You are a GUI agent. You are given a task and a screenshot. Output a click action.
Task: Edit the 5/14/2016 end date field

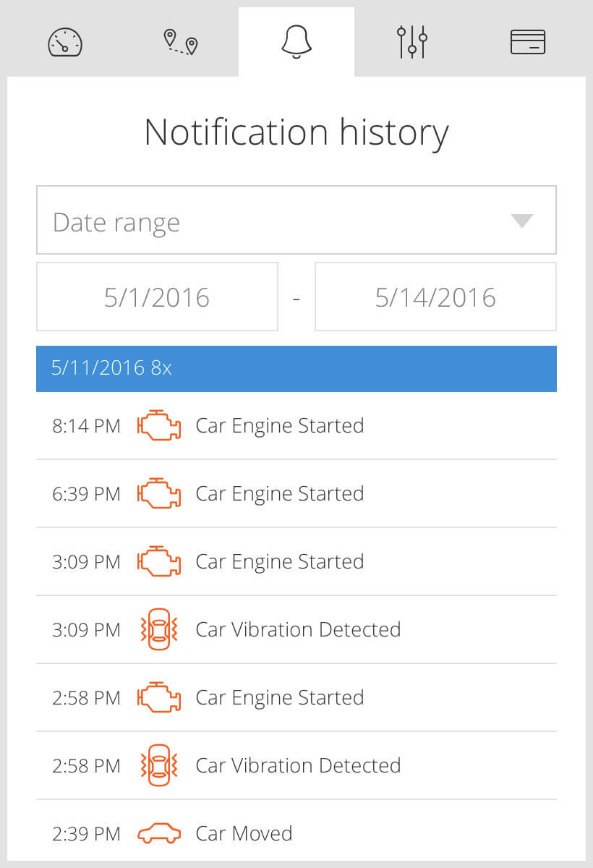pos(435,297)
